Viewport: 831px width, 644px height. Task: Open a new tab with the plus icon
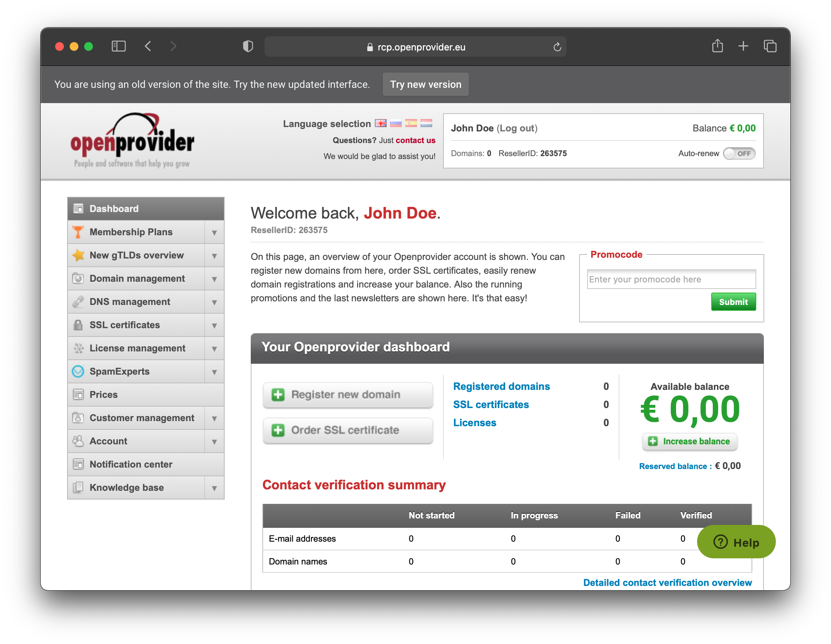(x=743, y=46)
